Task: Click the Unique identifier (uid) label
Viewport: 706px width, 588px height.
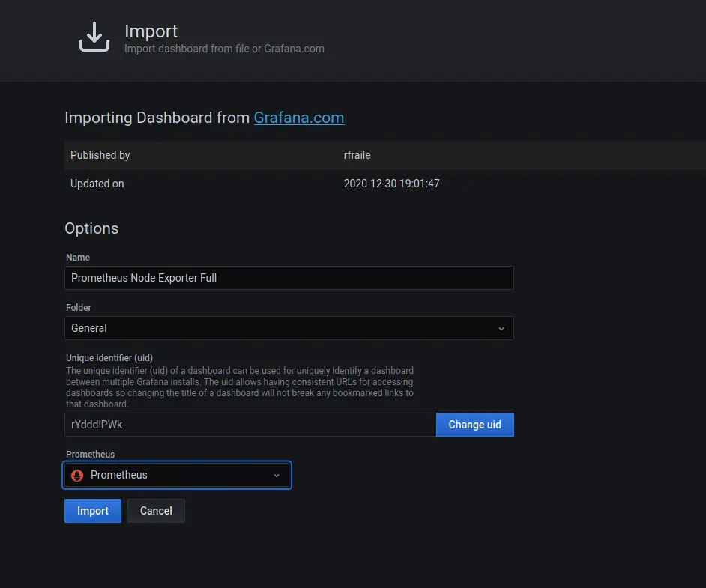Action: (x=109, y=357)
